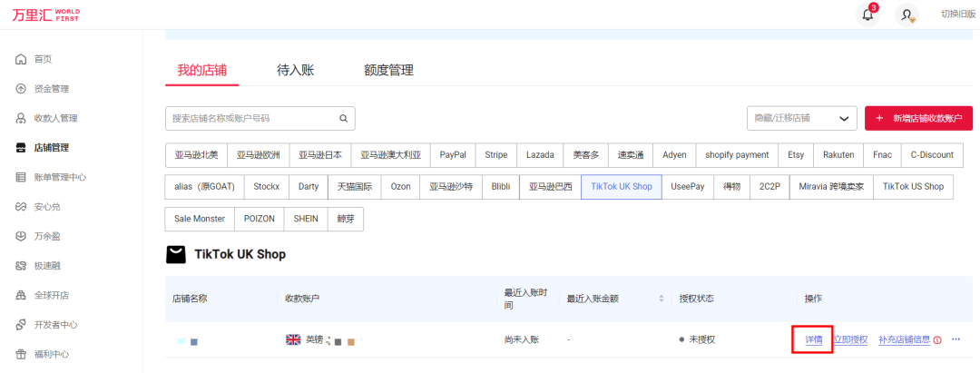Open the 详情 link

(x=814, y=340)
